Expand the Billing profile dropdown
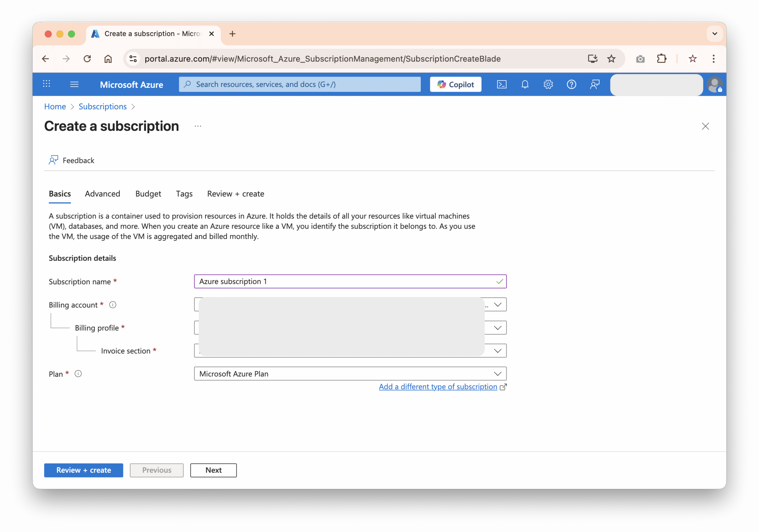The height and width of the screenshot is (532, 759). coord(498,328)
